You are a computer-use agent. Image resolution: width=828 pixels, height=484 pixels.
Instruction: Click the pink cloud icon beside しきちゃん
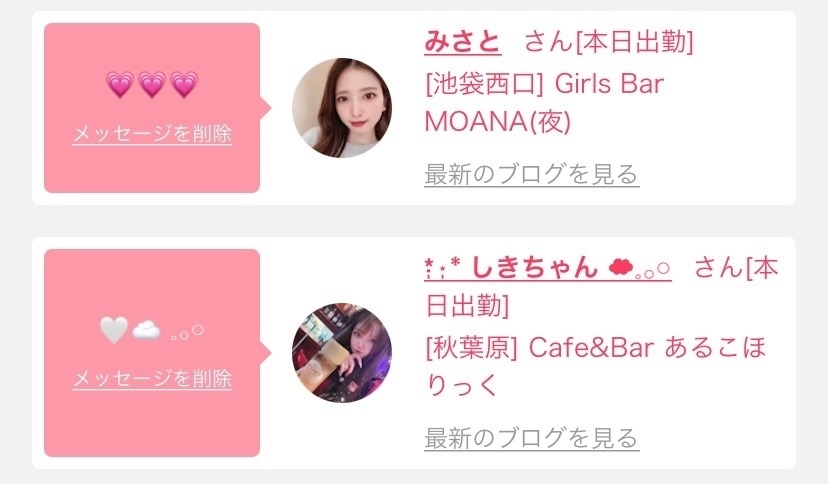pyautogui.click(x=620, y=268)
